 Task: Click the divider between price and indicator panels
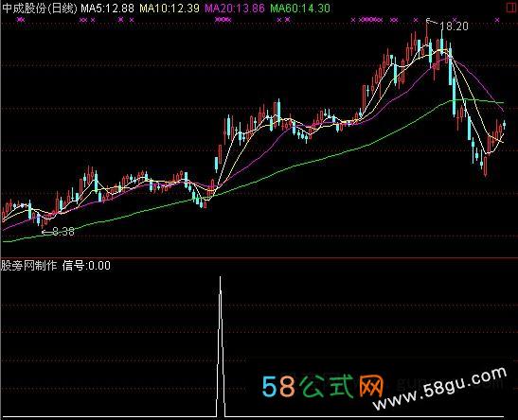point(259,257)
